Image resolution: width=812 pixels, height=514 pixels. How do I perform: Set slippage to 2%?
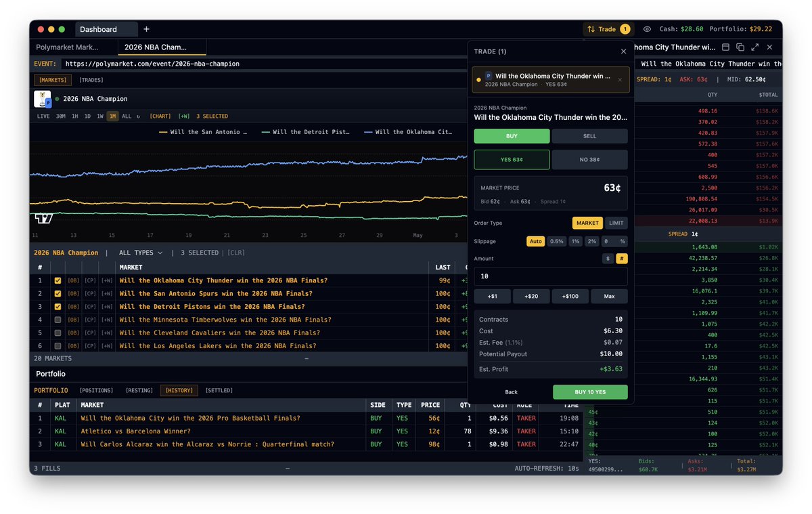click(591, 241)
